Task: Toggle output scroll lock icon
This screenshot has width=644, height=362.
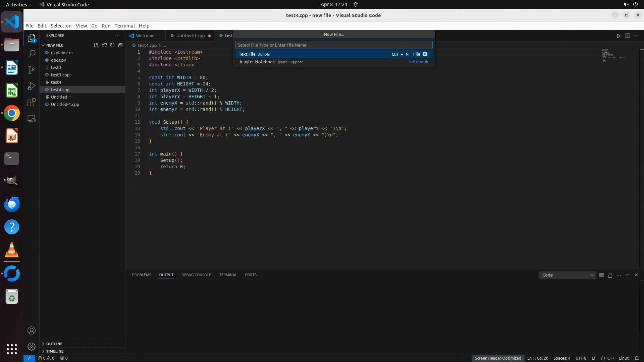Action: (610, 275)
